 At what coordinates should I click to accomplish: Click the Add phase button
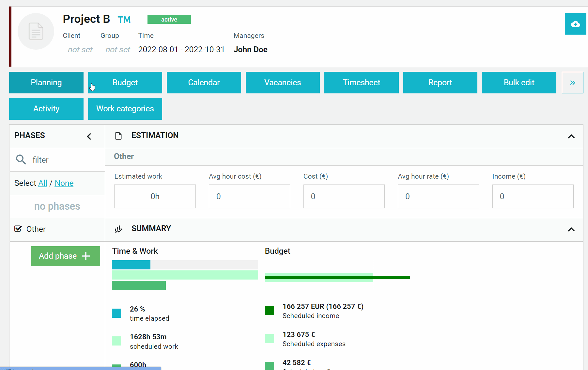[66, 256]
